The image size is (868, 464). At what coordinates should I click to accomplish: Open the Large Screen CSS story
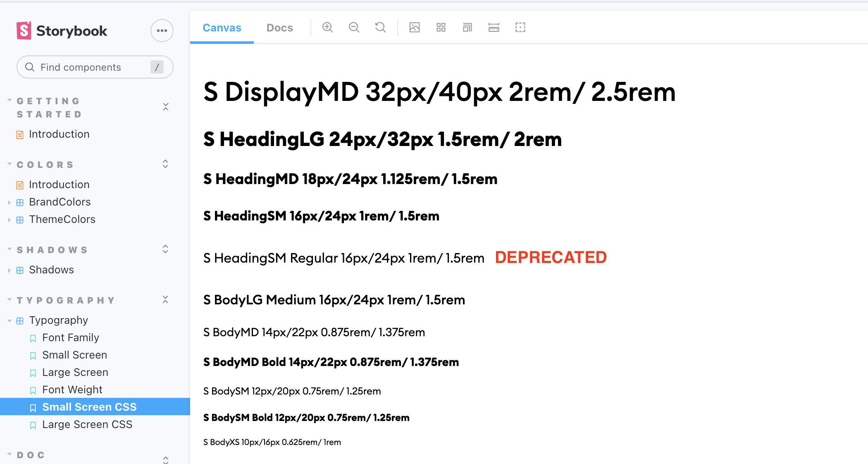(x=87, y=424)
